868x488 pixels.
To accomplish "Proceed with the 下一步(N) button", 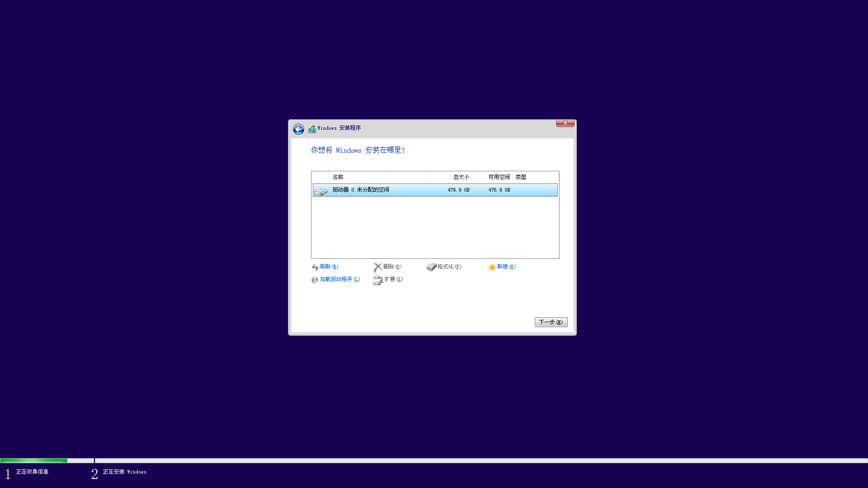I will coord(551,322).
